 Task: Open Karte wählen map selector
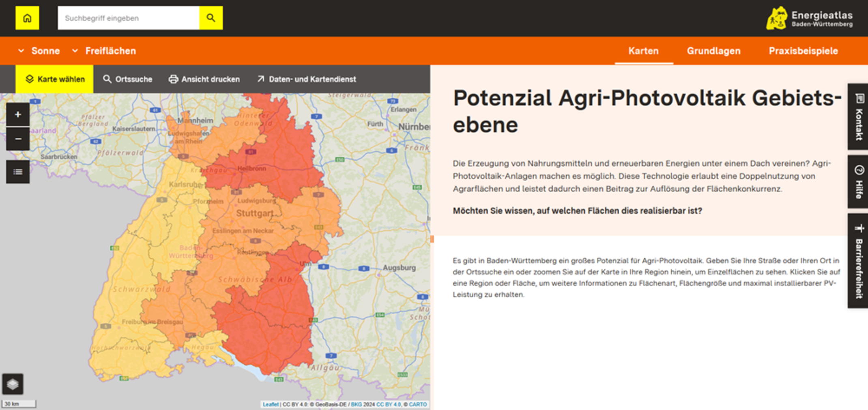55,79
